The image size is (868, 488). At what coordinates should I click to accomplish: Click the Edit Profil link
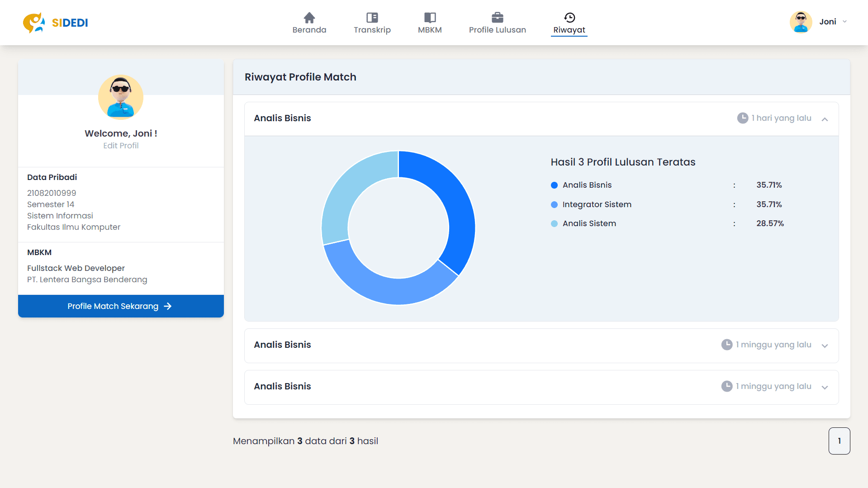pos(121,146)
